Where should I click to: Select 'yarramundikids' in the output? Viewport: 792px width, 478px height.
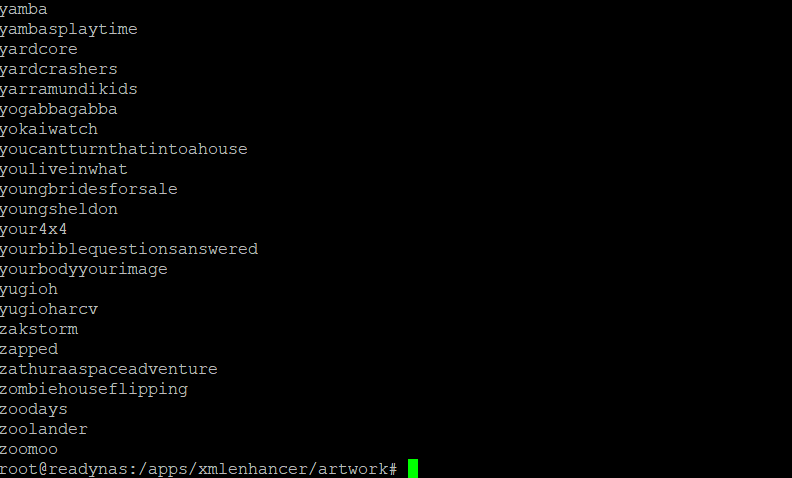click(x=68, y=89)
